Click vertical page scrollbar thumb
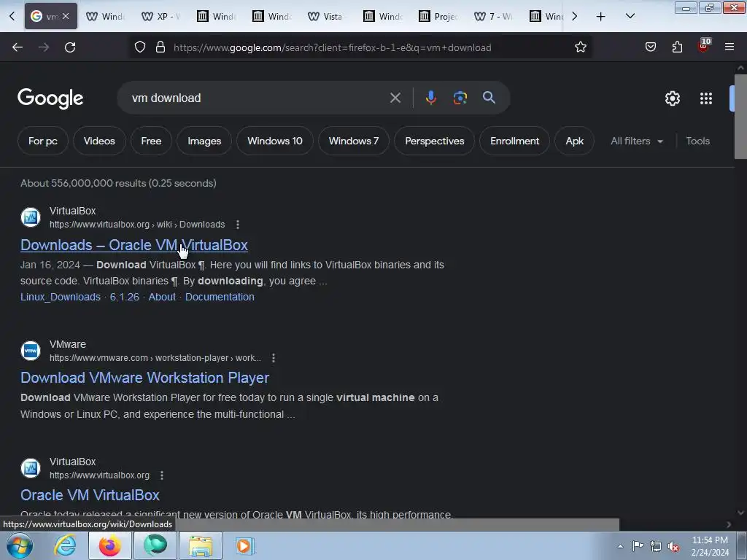The height and width of the screenshot is (560, 747). click(x=740, y=116)
